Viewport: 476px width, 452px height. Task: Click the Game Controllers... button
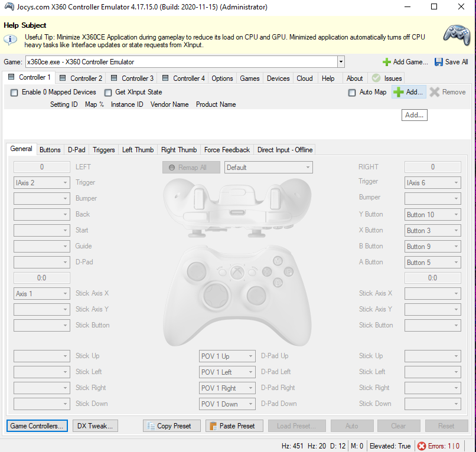click(x=37, y=426)
